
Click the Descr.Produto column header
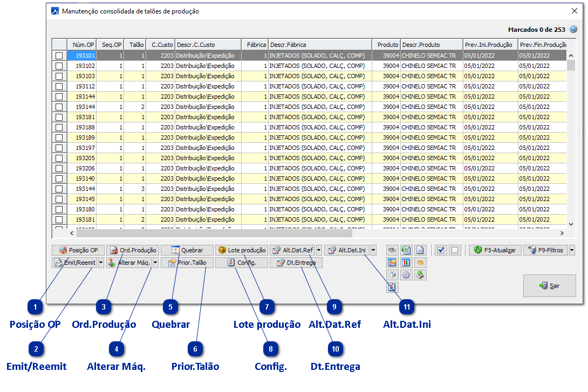coord(430,45)
